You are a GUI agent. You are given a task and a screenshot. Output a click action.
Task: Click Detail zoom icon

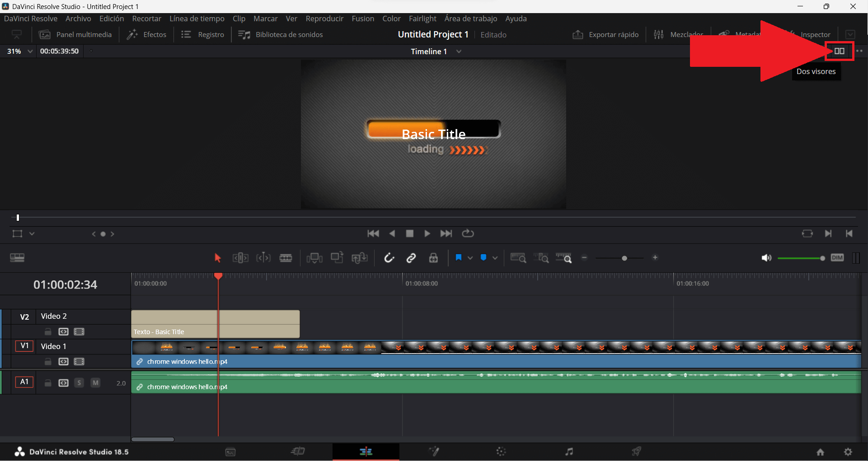coord(541,258)
